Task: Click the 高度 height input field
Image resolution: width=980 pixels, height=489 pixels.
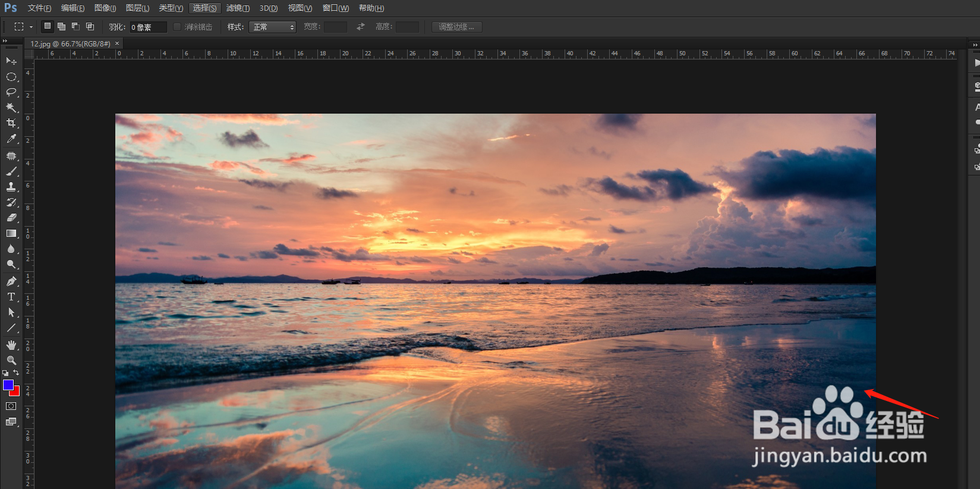Action: (407, 27)
